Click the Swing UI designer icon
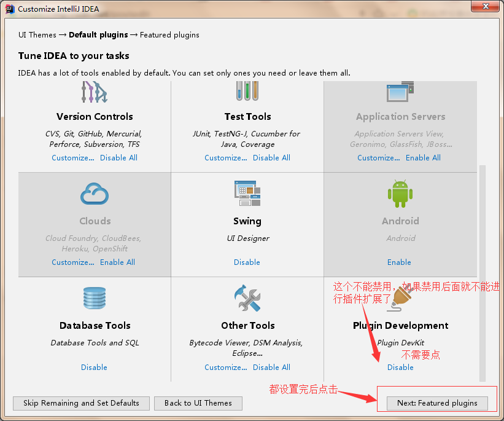This screenshot has width=504, height=421. [247, 193]
